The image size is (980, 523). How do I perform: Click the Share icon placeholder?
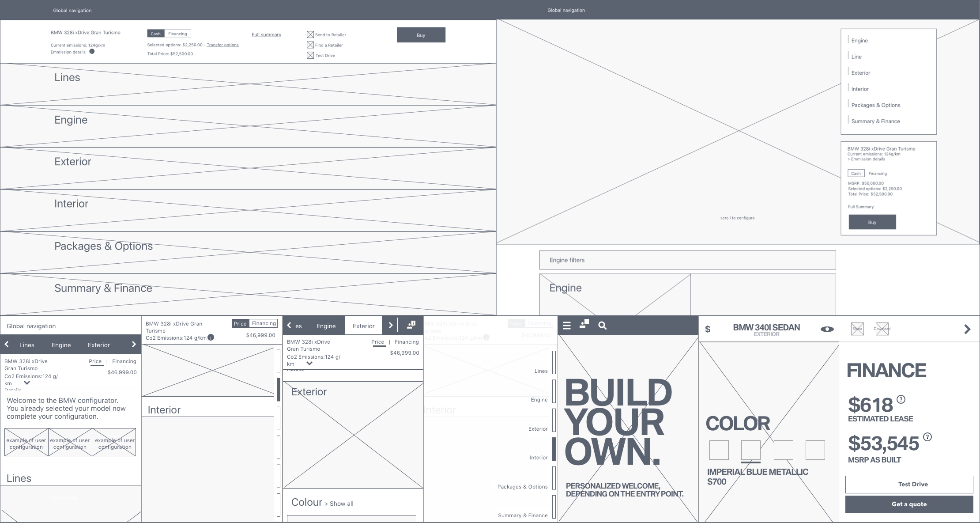coord(857,329)
